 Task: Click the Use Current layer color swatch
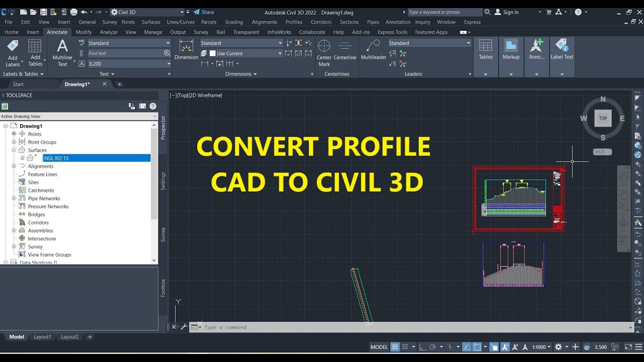click(x=213, y=53)
